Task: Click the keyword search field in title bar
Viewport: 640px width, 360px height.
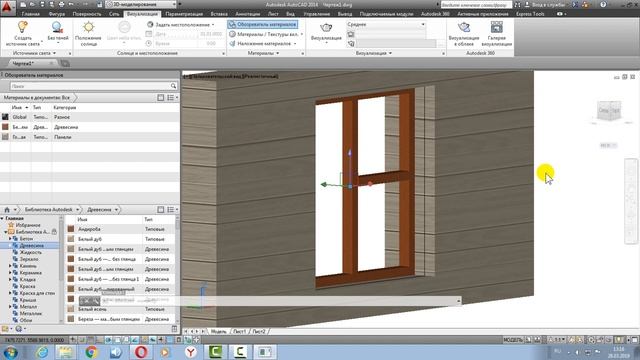Action: (x=476, y=5)
